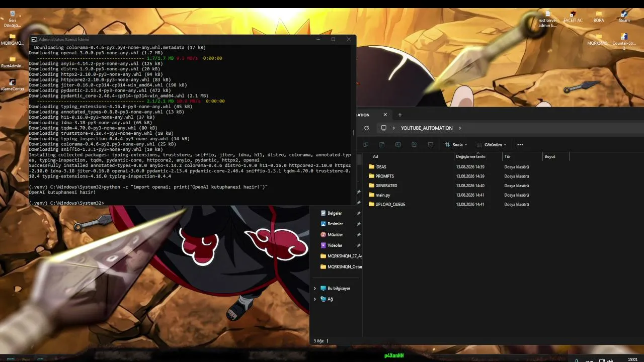Open the three-dot more options menu
The image size is (644, 362).
pyautogui.click(x=520, y=145)
